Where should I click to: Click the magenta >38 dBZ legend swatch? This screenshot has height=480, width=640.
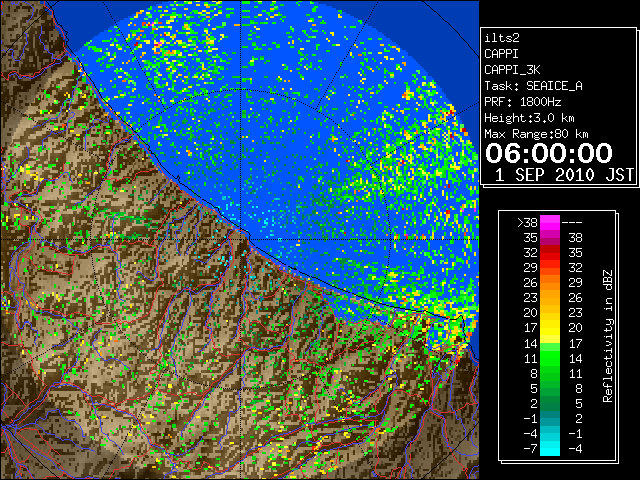(550, 222)
